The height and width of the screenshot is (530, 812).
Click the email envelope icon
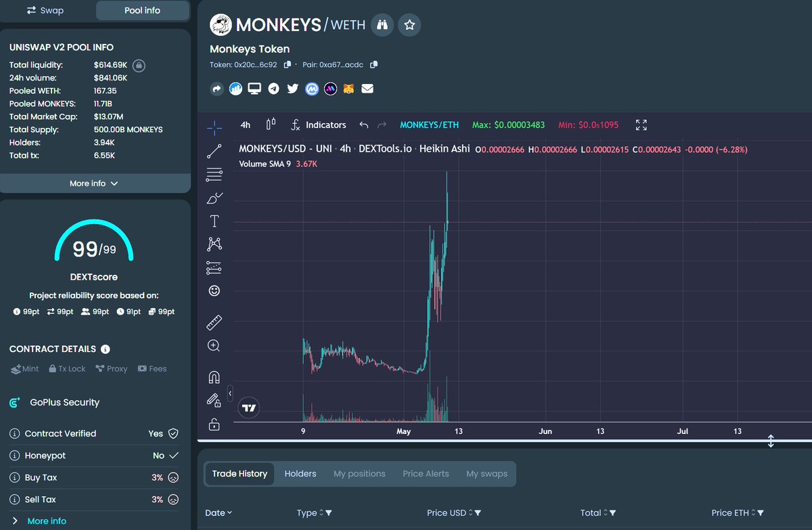coord(367,89)
